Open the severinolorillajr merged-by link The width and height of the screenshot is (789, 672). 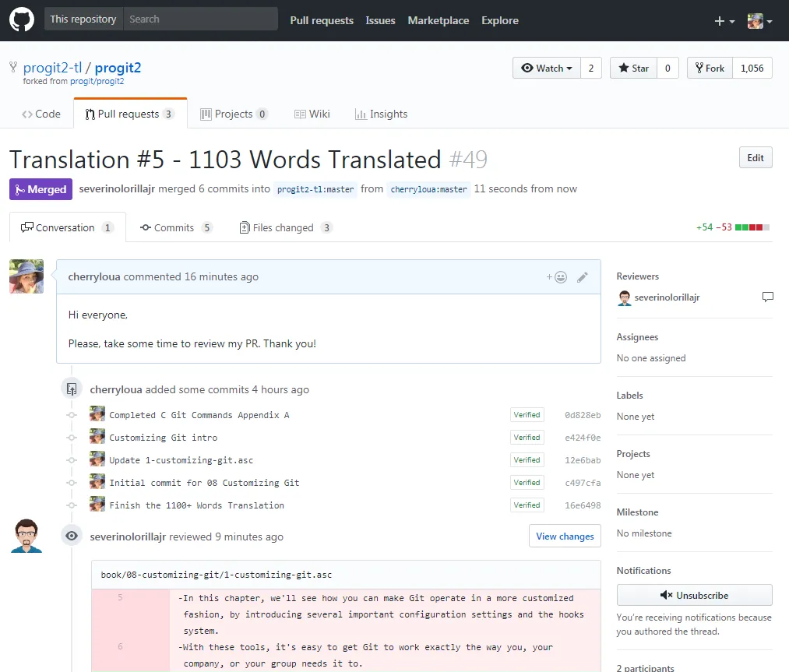click(117, 188)
